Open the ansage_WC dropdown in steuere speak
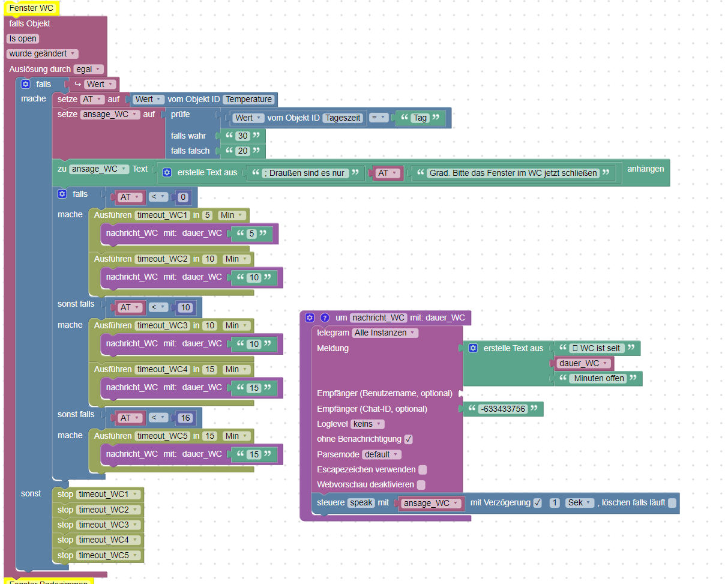Image resolution: width=728 pixels, height=584 pixels. click(x=432, y=503)
